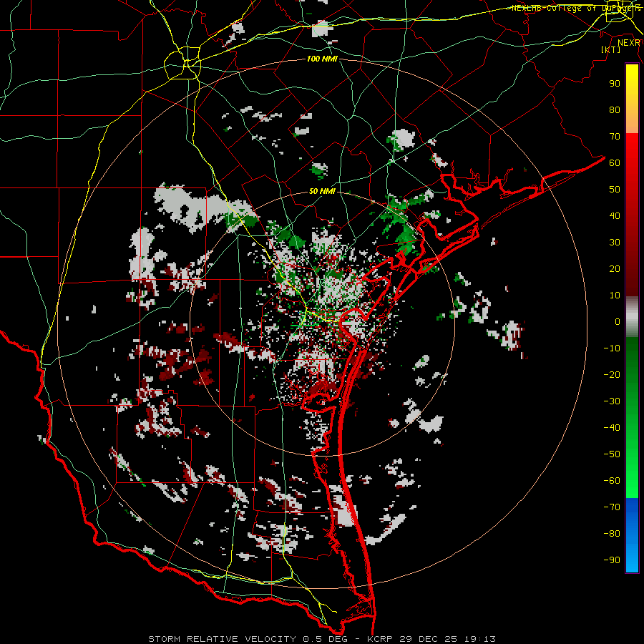
Task: Click the 20 label on velocity scale
Action: pos(615,269)
